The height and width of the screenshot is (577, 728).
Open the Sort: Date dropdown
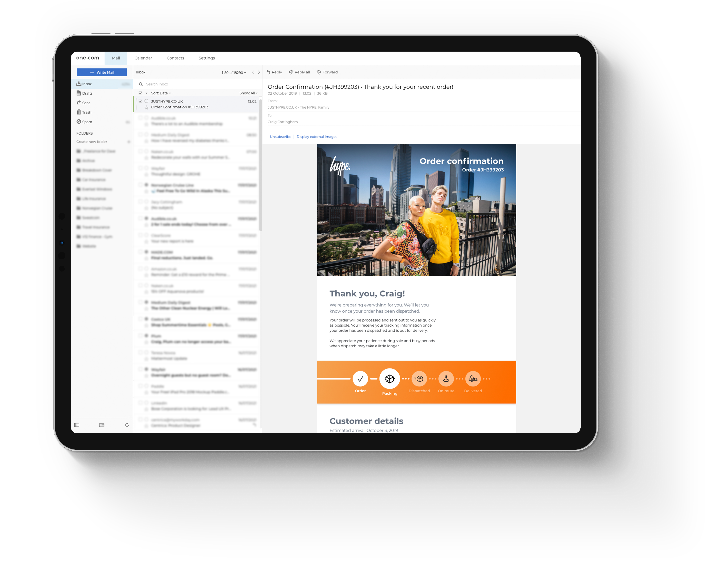(161, 93)
